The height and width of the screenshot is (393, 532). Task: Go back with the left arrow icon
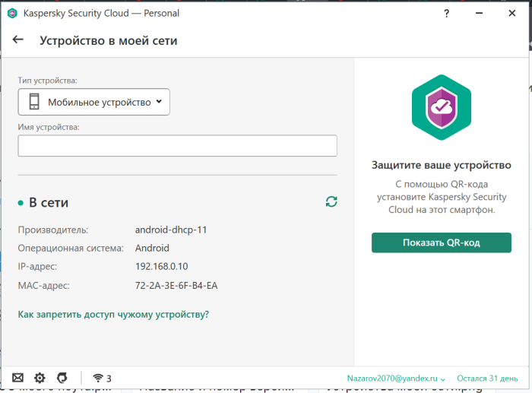coord(18,40)
